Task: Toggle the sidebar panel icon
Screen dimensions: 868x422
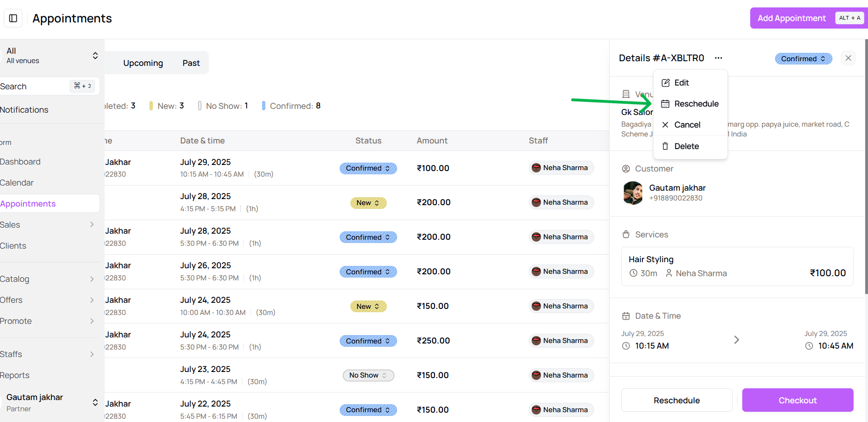Action: 13,18
